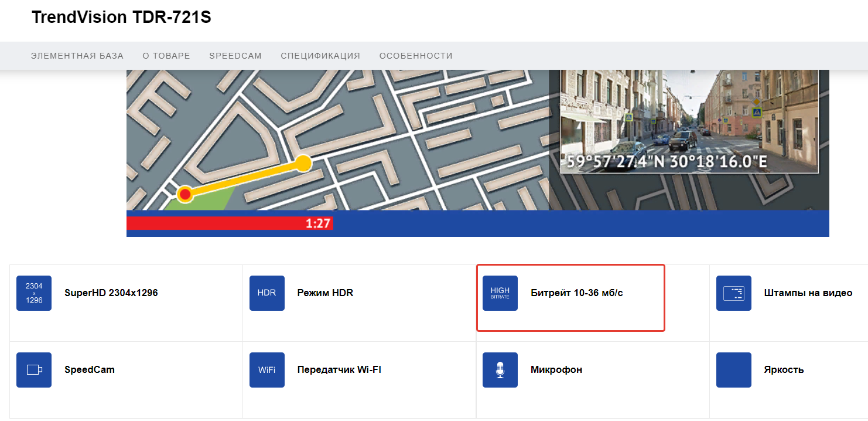
Task: Go to the О ТОВАРЕ section
Action: tap(166, 56)
